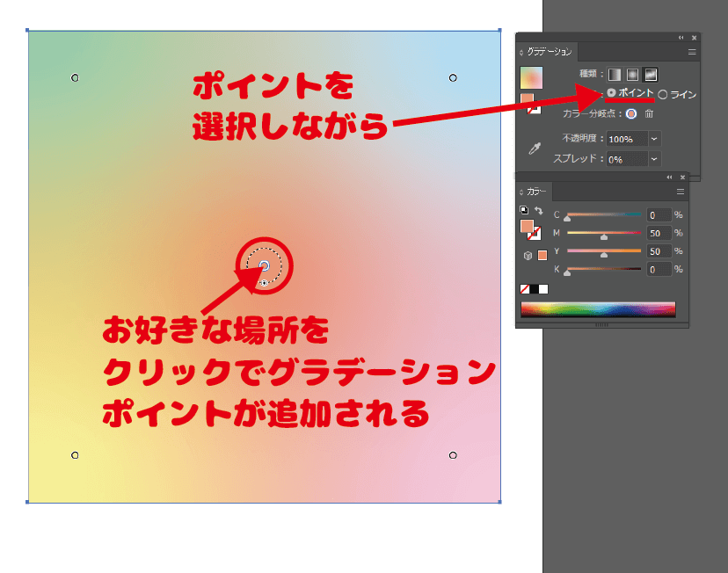
Task: Switch to the グラデーション panel tab
Action: pyautogui.click(x=550, y=52)
